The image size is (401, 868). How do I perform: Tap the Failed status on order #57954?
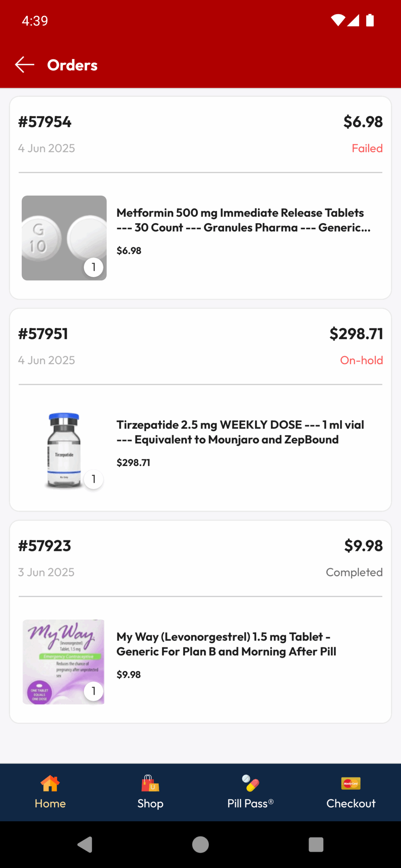(367, 148)
